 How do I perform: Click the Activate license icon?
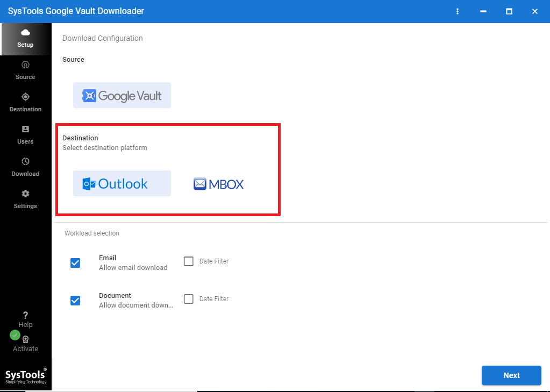(x=25, y=340)
